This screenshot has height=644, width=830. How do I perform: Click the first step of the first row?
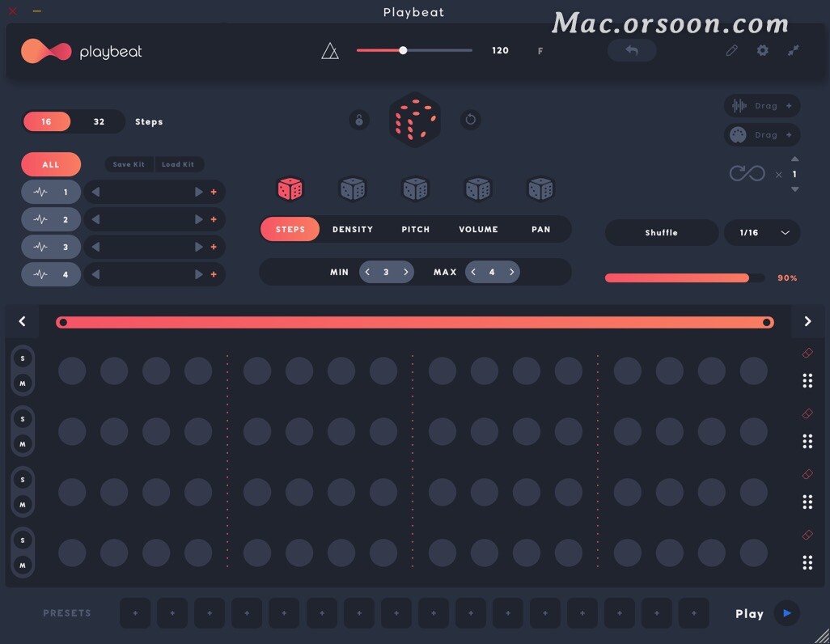[72, 371]
